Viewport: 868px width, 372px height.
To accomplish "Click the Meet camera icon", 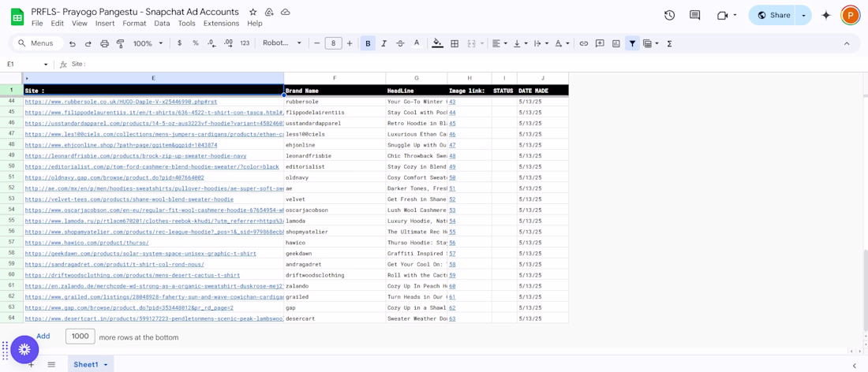I will pos(722,16).
